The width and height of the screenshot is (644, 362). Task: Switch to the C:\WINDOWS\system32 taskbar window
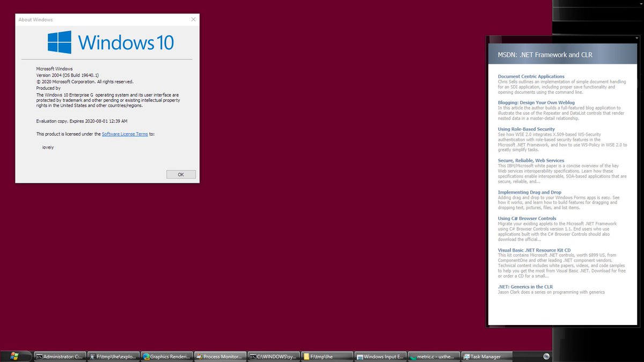pos(274,356)
